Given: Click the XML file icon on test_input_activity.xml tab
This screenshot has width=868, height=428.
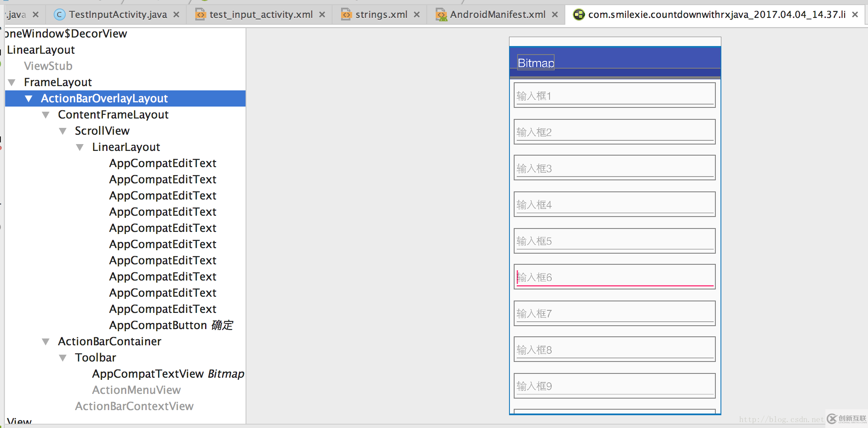Looking at the screenshot, I should (x=200, y=14).
